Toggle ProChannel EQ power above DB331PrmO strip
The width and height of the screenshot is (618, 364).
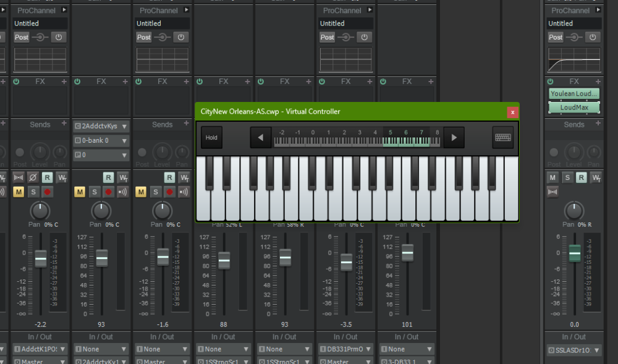(x=364, y=37)
